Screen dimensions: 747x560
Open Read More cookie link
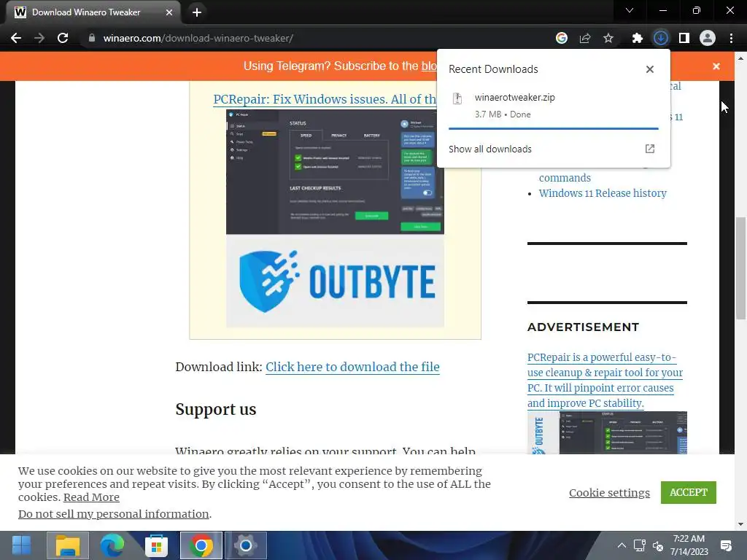tap(91, 497)
